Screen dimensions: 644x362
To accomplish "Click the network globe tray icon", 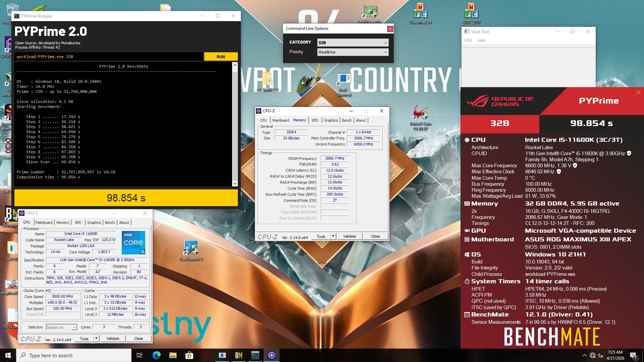I will [593, 355].
